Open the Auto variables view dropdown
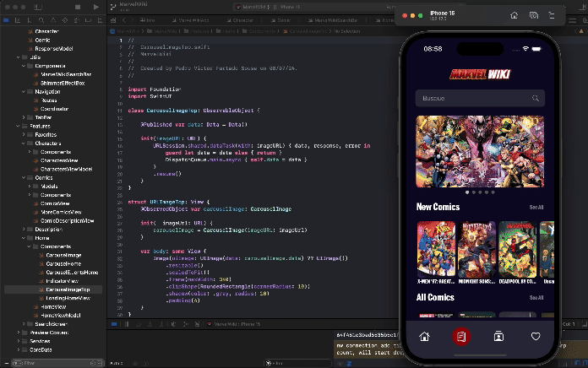 pos(117,363)
